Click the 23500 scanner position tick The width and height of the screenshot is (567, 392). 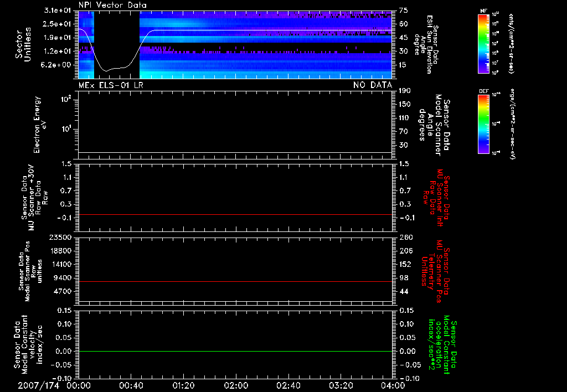pos(60,237)
